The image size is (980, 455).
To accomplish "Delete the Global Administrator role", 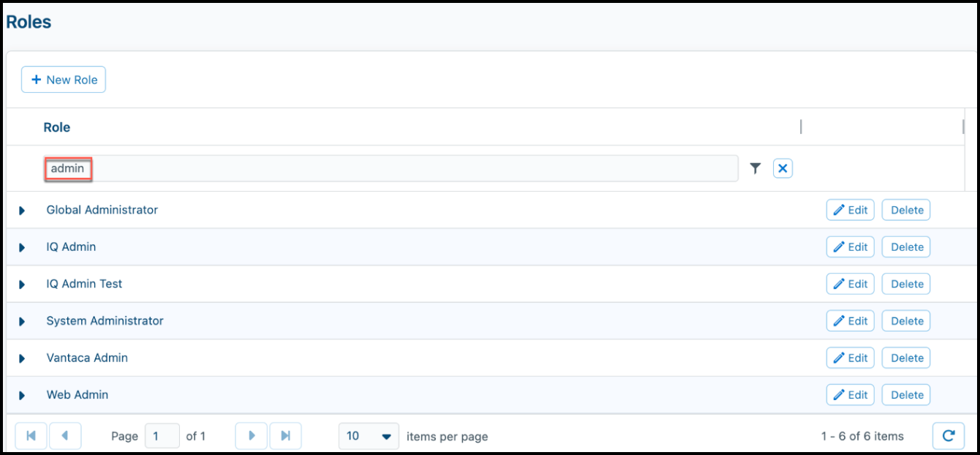I will click(x=906, y=210).
